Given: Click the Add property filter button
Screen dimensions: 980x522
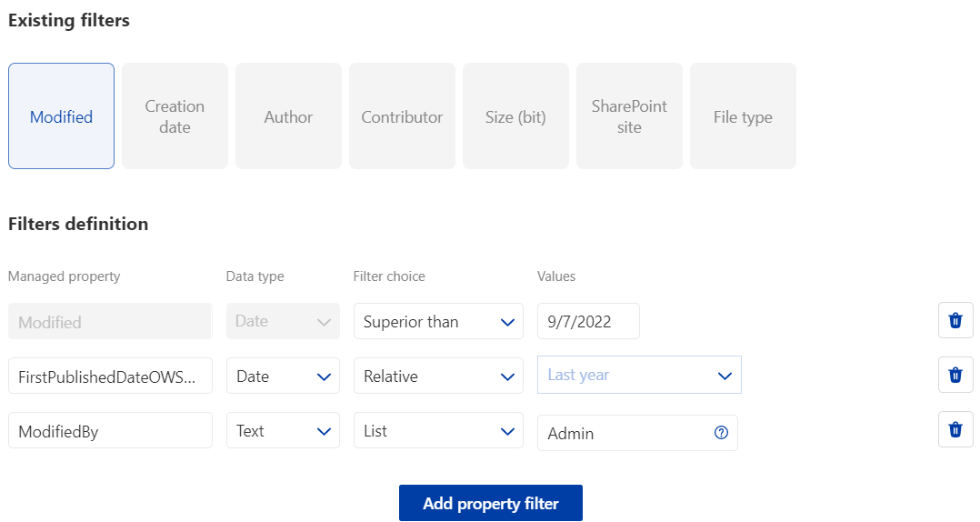Looking at the screenshot, I should pos(491,503).
